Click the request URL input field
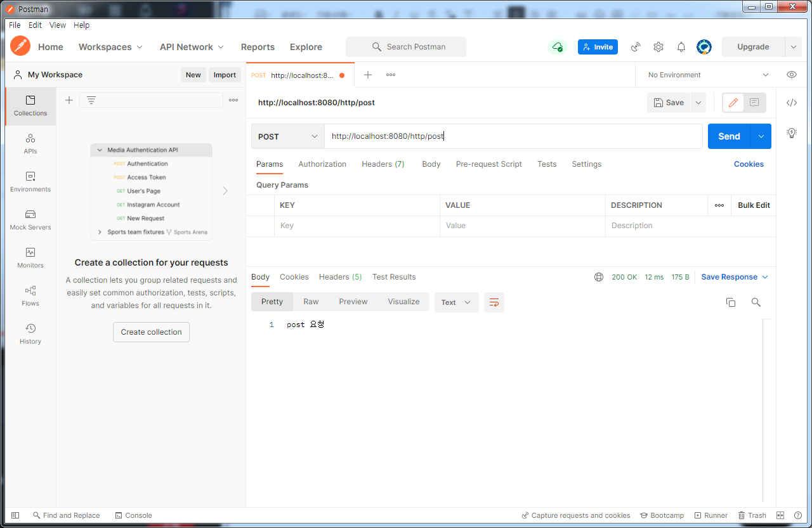 513,136
